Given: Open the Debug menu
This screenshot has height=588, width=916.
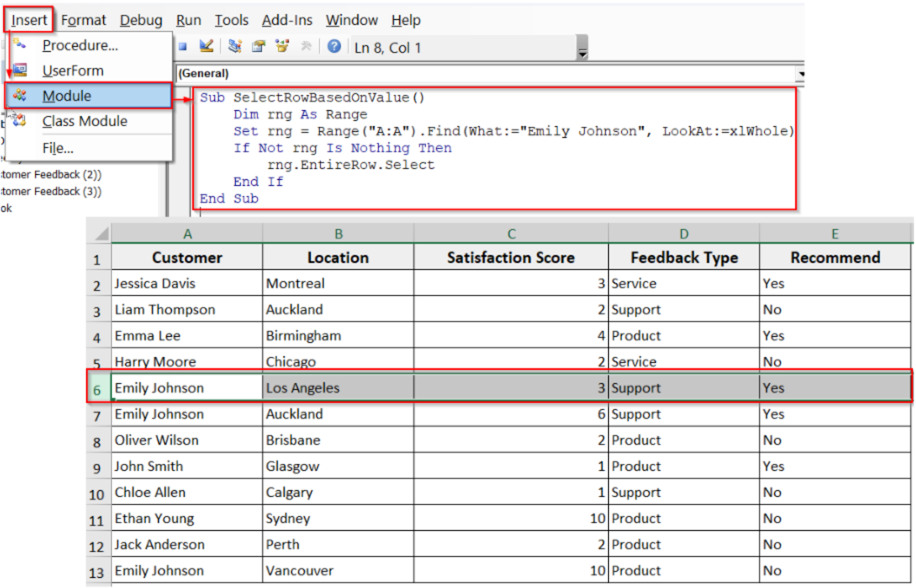Looking at the screenshot, I should [140, 20].
